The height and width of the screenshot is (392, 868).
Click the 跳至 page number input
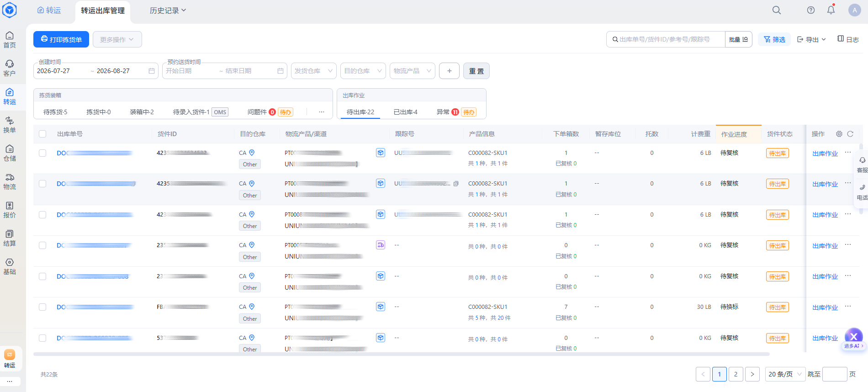click(835, 374)
